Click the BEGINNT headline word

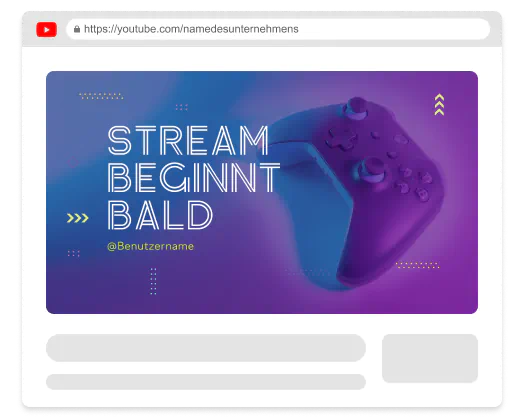tap(194, 177)
